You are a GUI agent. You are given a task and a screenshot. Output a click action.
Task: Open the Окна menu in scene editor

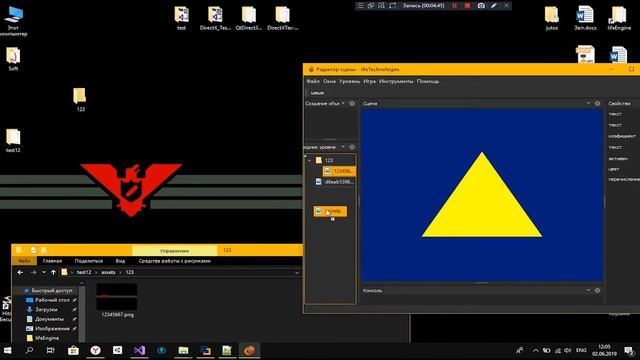coord(329,81)
